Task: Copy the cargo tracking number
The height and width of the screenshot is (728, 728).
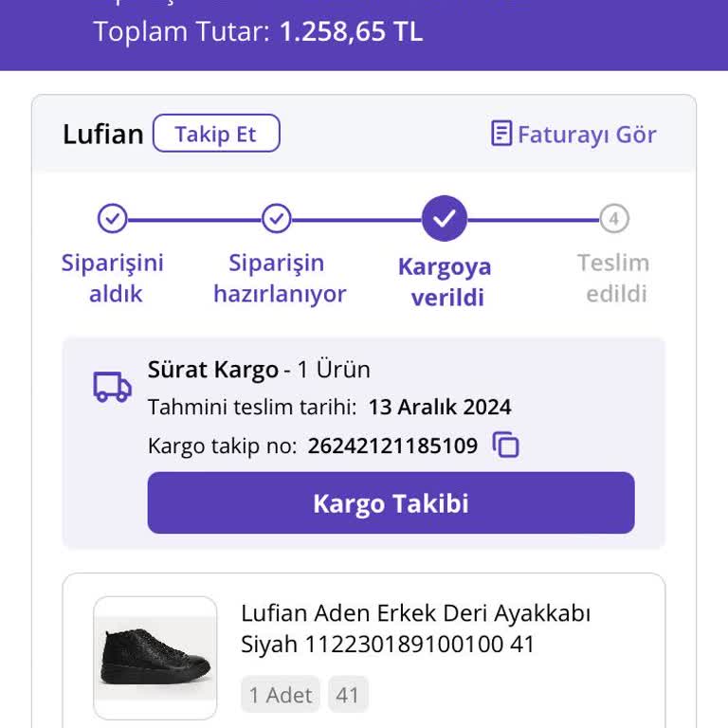Action: 506,445
